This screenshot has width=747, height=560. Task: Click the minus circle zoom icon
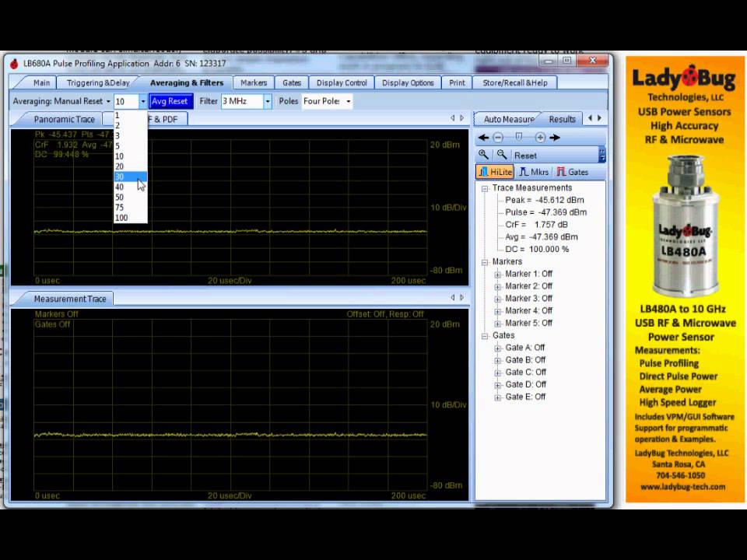(498, 138)
